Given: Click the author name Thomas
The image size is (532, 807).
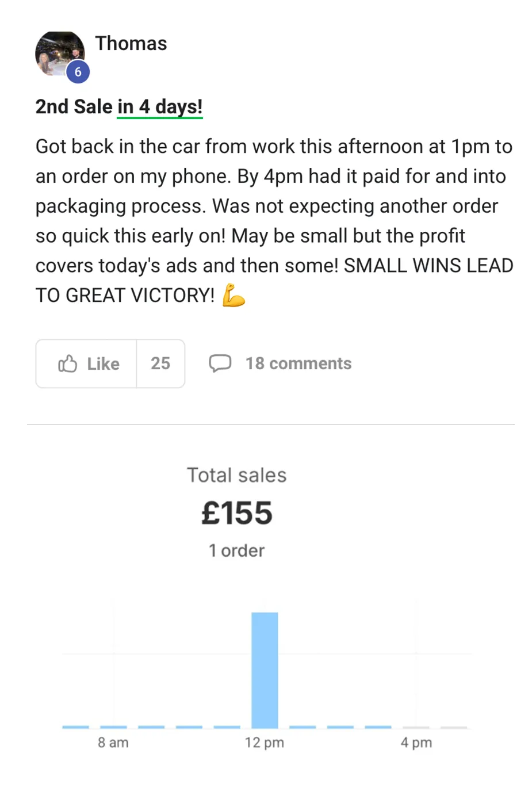Looking at the screenshot, I should coord(131,44).
